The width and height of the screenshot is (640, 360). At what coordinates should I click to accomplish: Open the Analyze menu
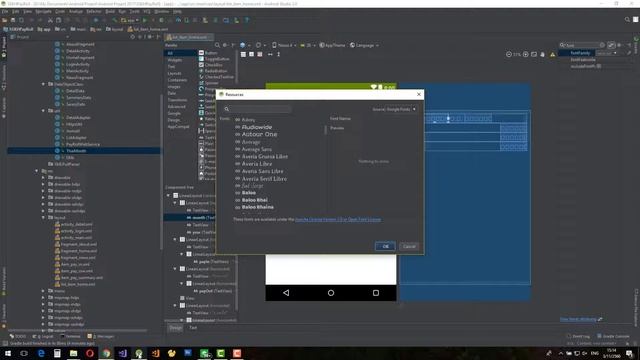pos(76,11)
